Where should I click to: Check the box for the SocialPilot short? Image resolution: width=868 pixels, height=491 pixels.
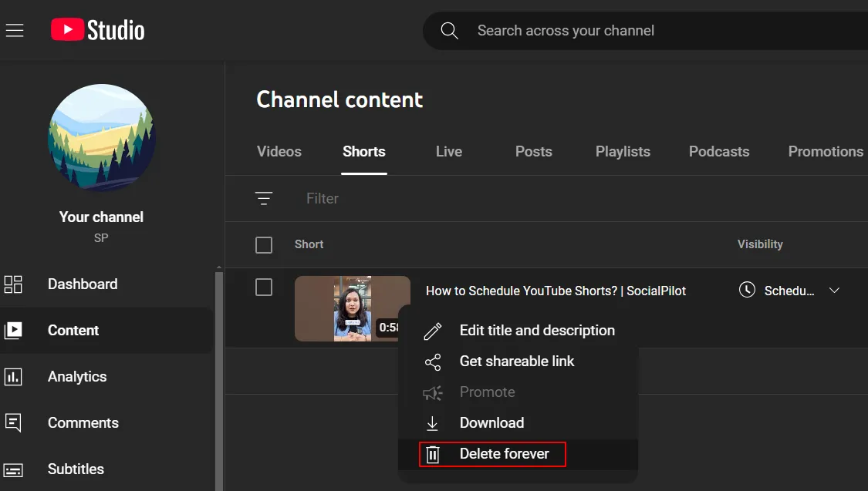click(x=264, y=288)
